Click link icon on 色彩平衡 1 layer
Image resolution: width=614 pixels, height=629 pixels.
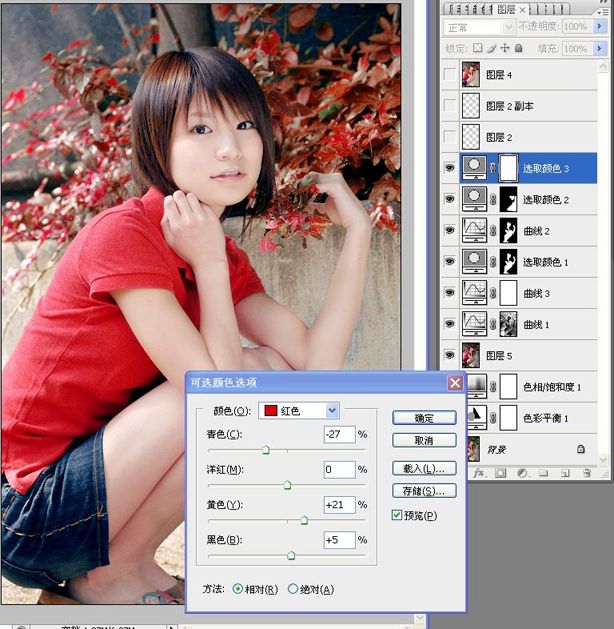[493, 418]
